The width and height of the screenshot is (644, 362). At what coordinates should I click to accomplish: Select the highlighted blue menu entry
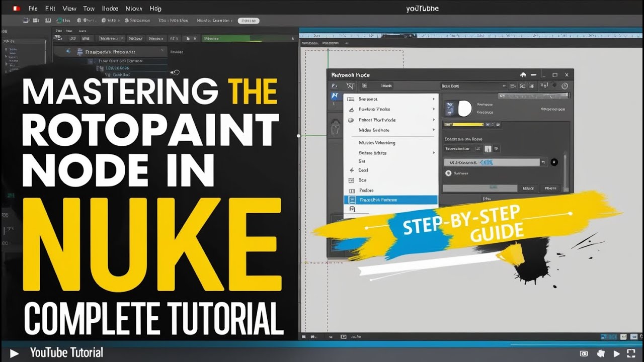coord(391,200)
